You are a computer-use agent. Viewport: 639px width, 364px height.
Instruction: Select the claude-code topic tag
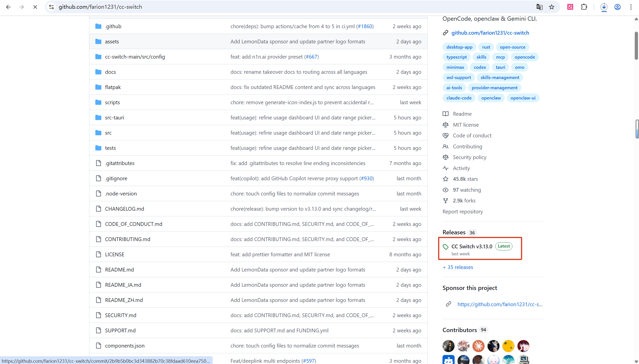[x=459, y=98]
